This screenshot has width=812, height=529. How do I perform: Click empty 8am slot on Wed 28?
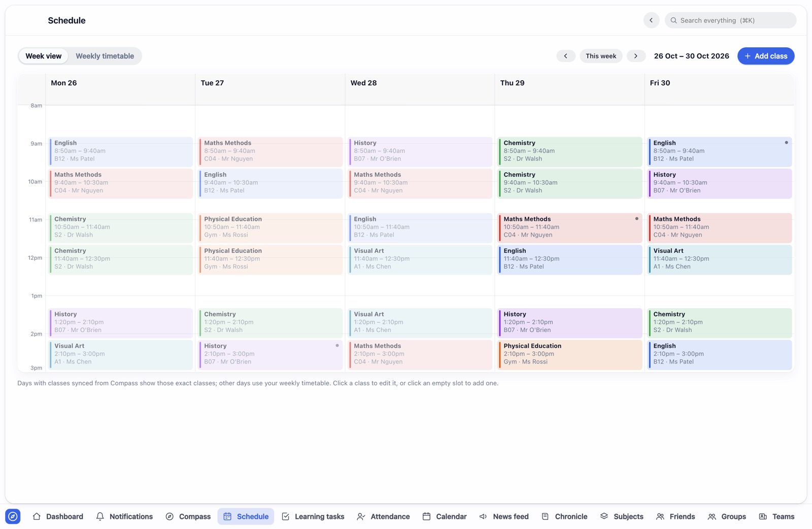(x=420, y=121)
